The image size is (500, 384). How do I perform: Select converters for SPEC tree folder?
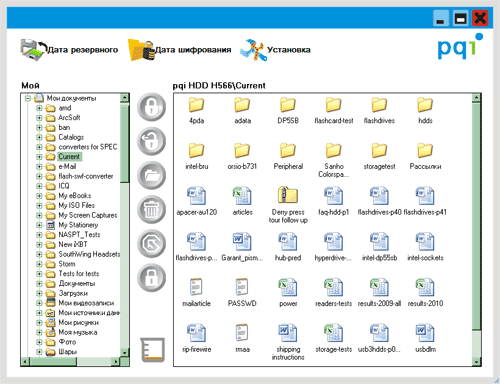(88, 147)
